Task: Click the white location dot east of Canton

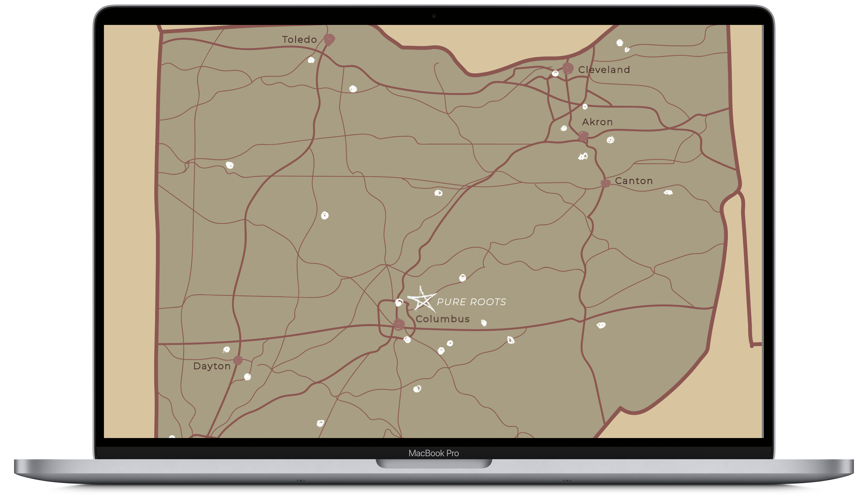Action: [668, 192]
